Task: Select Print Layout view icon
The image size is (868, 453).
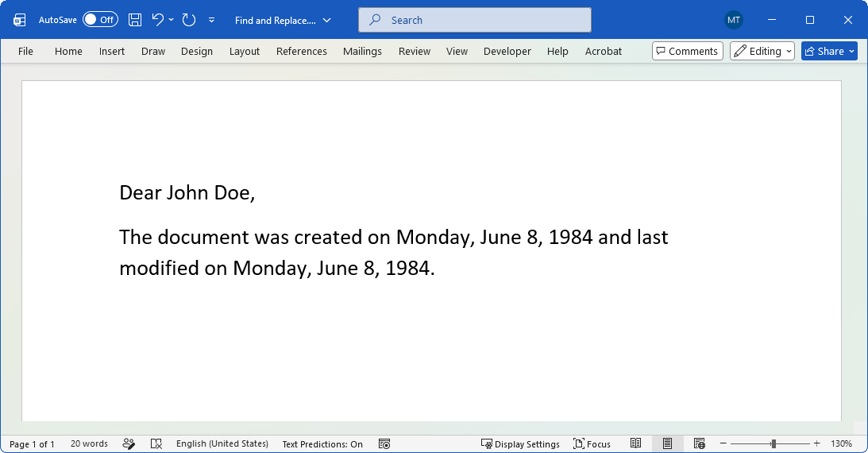Action: coord(668,443)
